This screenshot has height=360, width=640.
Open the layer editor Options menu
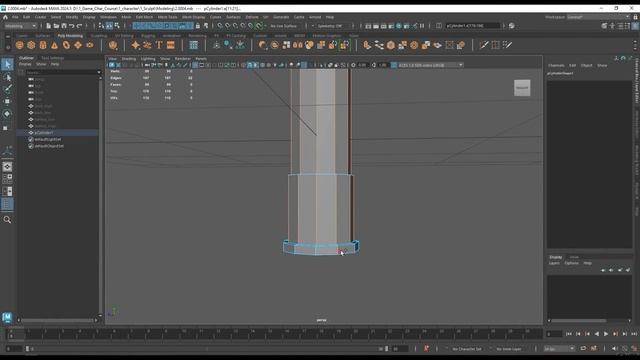[571, 263]
